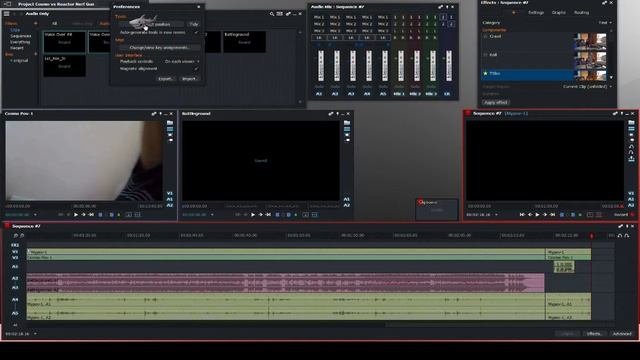
Task: Click the right headphone icon on the timeline
Action: [x=627, y=236]
